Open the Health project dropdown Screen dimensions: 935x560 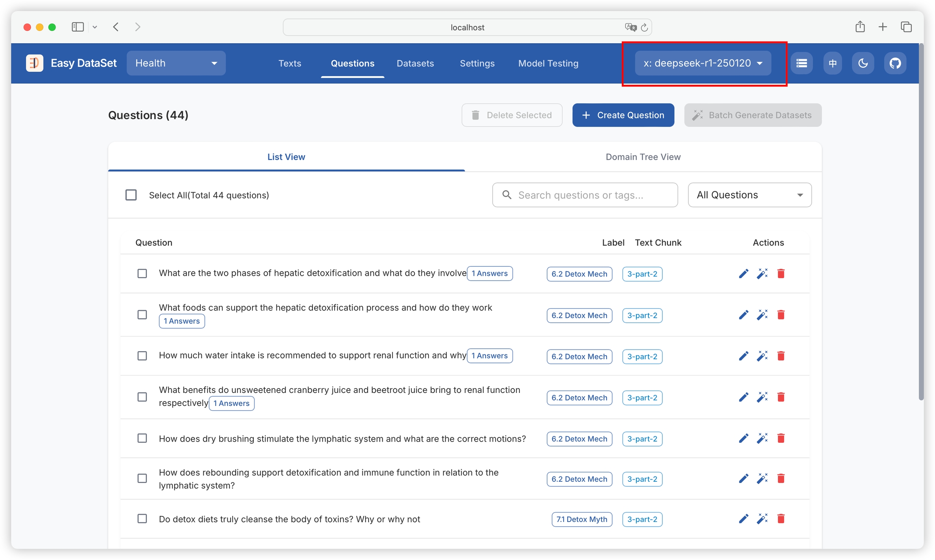click(x=176, y=63)
